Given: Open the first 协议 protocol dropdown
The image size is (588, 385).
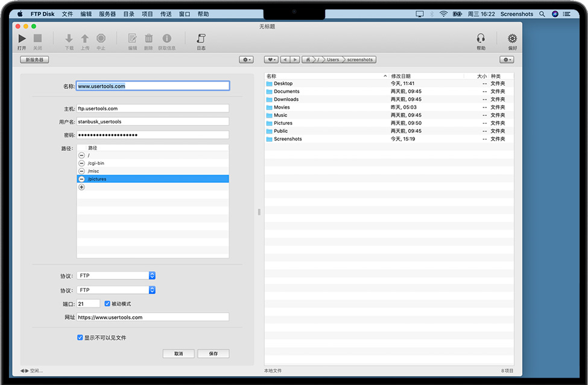Looking at the screenshot, I should [152, 275].
